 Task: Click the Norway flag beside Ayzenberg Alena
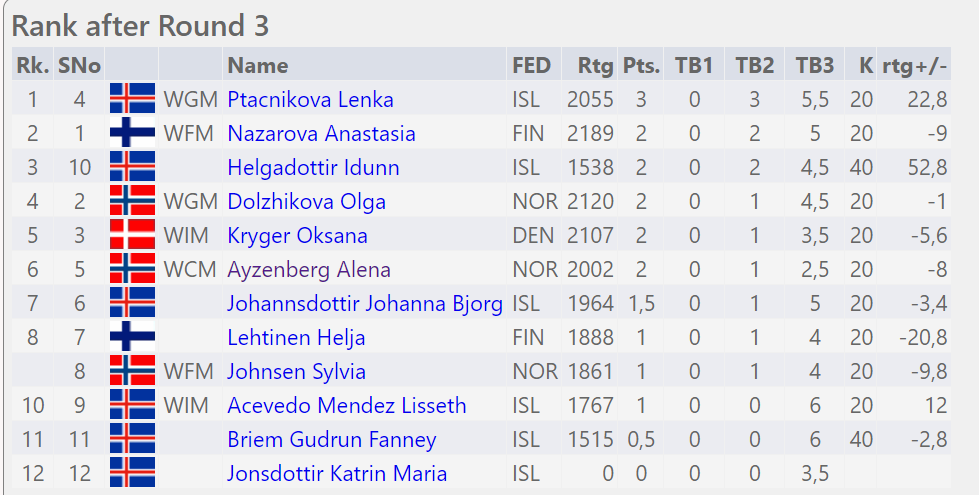pyautogui.click(x=132, y=269)
